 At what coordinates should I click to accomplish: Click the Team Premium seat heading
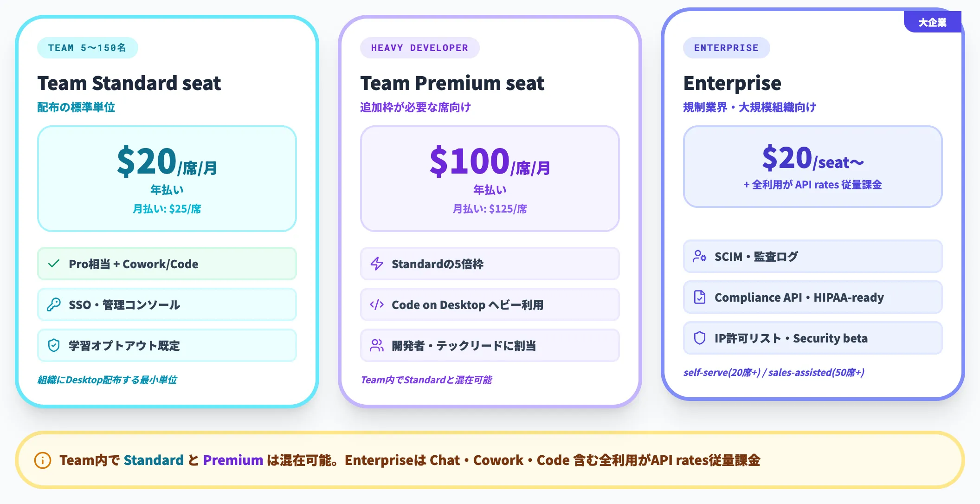point(452,84)
